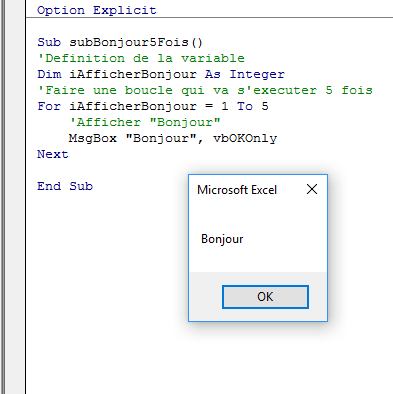
Task: Click the number 5 after To
Action: click(x=265, y=106)
